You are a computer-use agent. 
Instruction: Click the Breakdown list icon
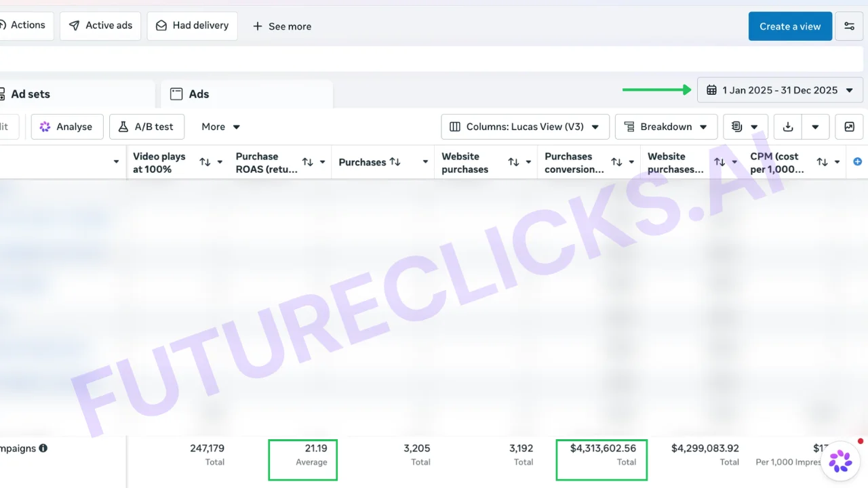[x=629, y=127]
